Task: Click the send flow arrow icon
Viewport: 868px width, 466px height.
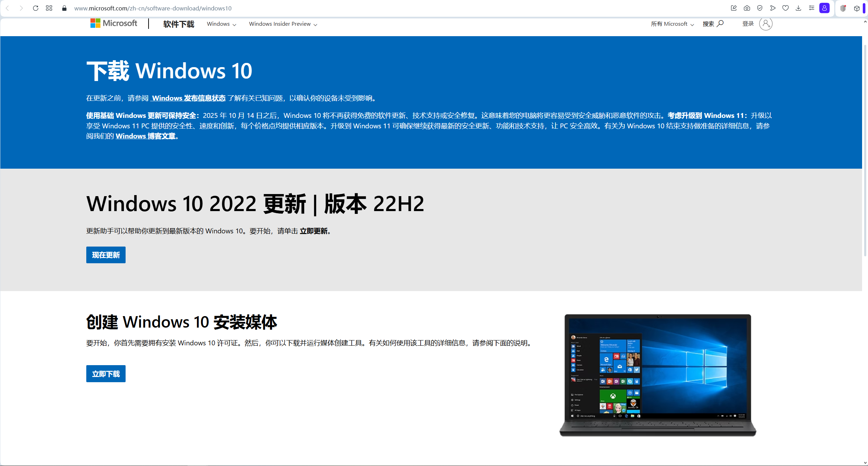Action: (x=773, y=8)
